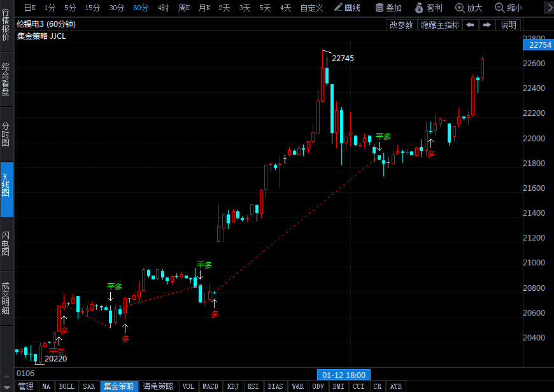Select W&R indicator tab
The image size is (554, 392).
(x=298, y=386)
